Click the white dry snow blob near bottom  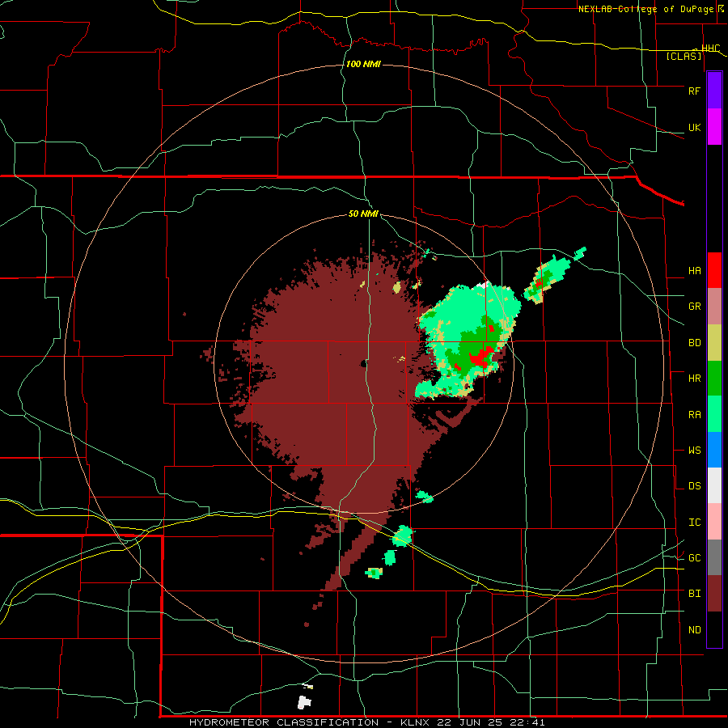click(303, 702)
